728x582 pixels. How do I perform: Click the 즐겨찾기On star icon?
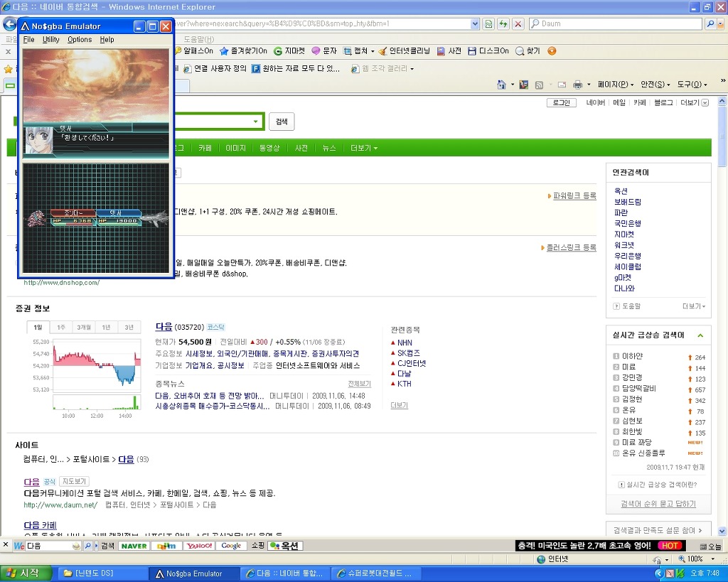click(224, 51)
